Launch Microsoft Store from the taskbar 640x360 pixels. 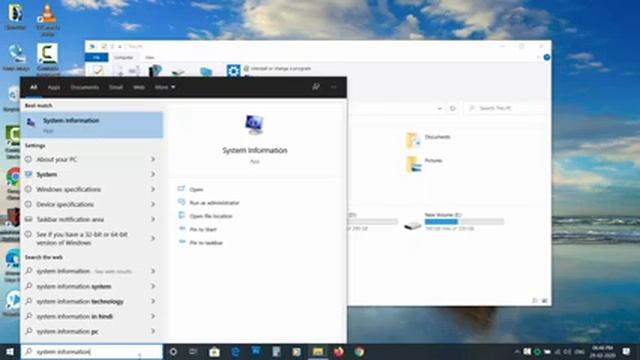click(214, 351)
